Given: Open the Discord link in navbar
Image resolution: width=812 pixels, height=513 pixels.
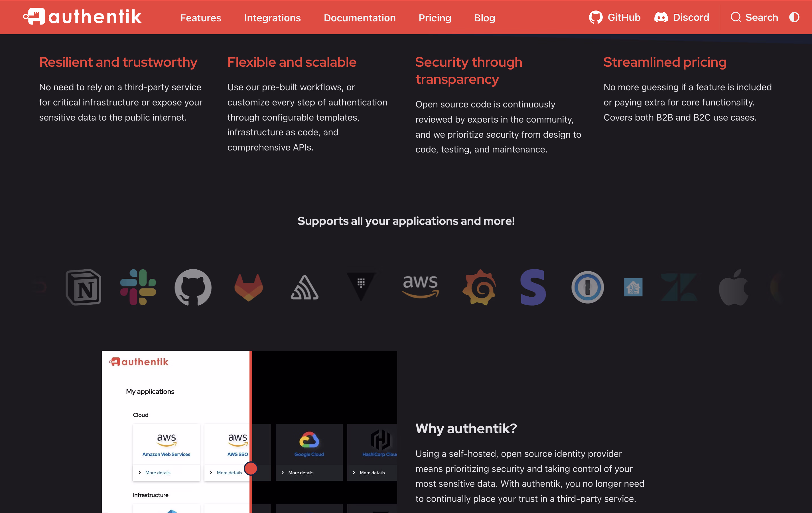Looking at the screenshot, I should (681, 17).
